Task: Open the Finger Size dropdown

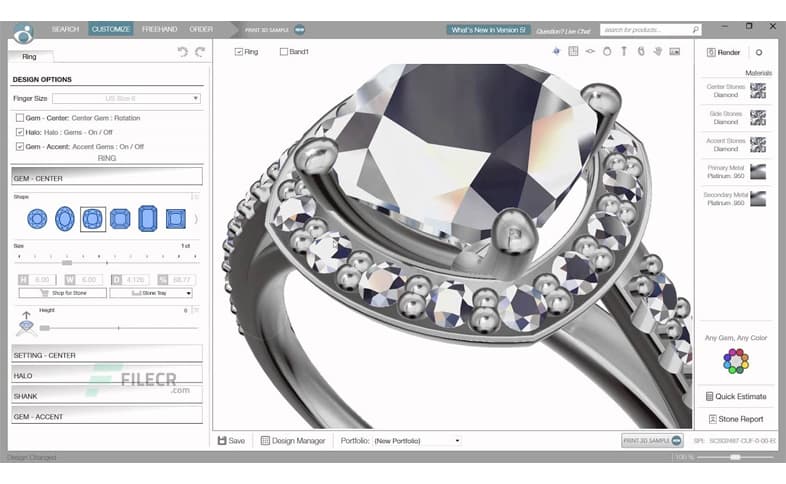Action: tap(126, 98)
